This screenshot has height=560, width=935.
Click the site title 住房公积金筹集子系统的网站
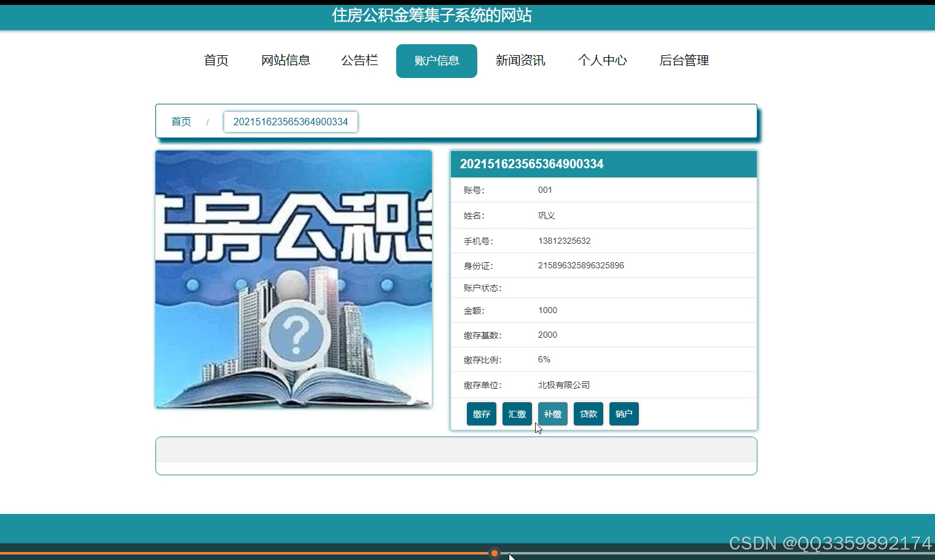pyautogui.click(x=432, y=15)
